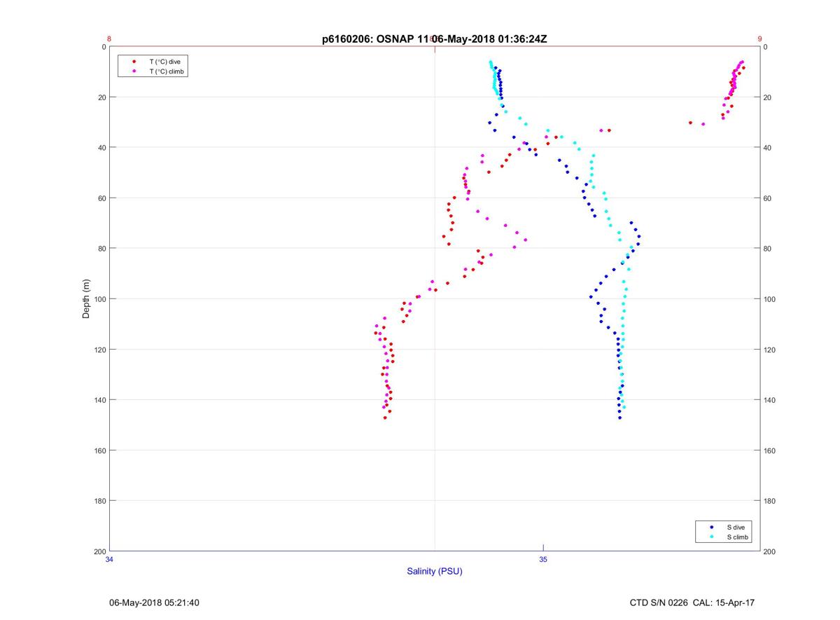
Task: Click the salinity tick label 34
Action: [x=110, y=559]
